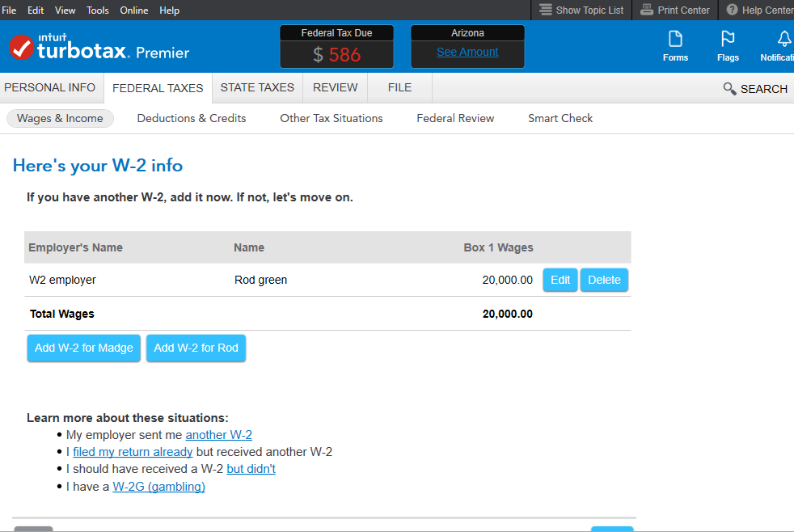Screen dimensions: 794x532
Task: Click the Total Wages label
Action: coord(61,314)
